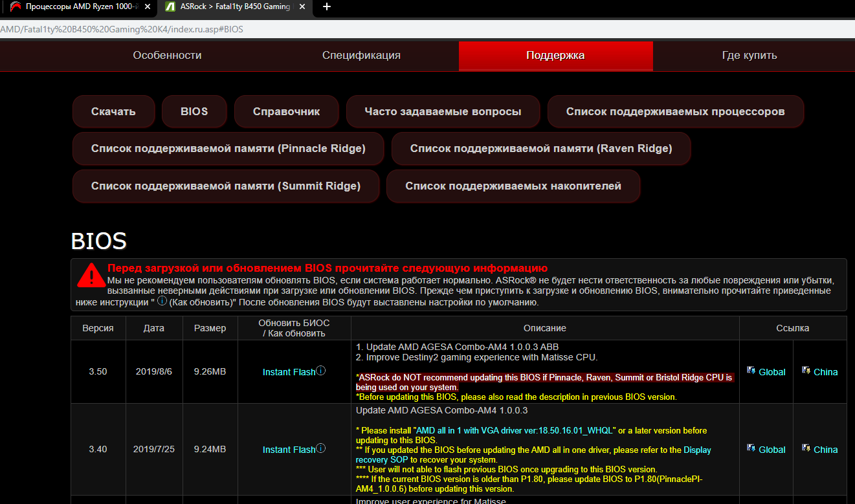Download BIOS 3.40 via the China link

click(x=825, y=450)
